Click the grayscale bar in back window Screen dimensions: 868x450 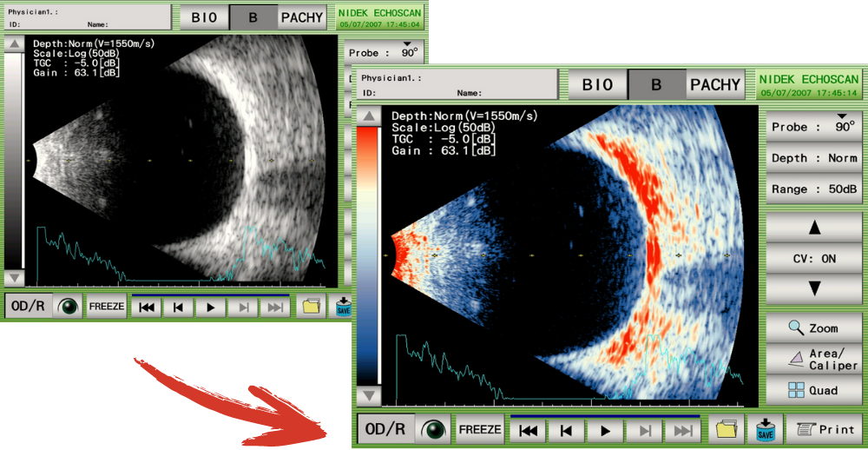[13, 161]
